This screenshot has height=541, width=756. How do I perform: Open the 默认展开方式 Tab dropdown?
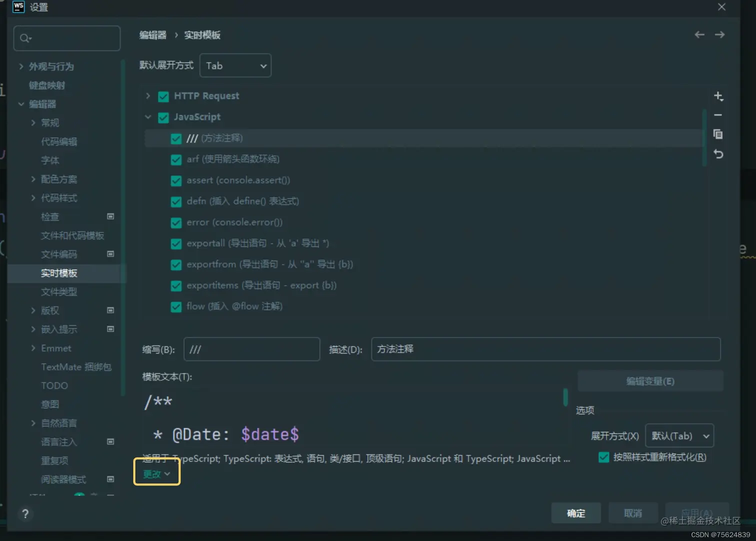coord(235,65)
